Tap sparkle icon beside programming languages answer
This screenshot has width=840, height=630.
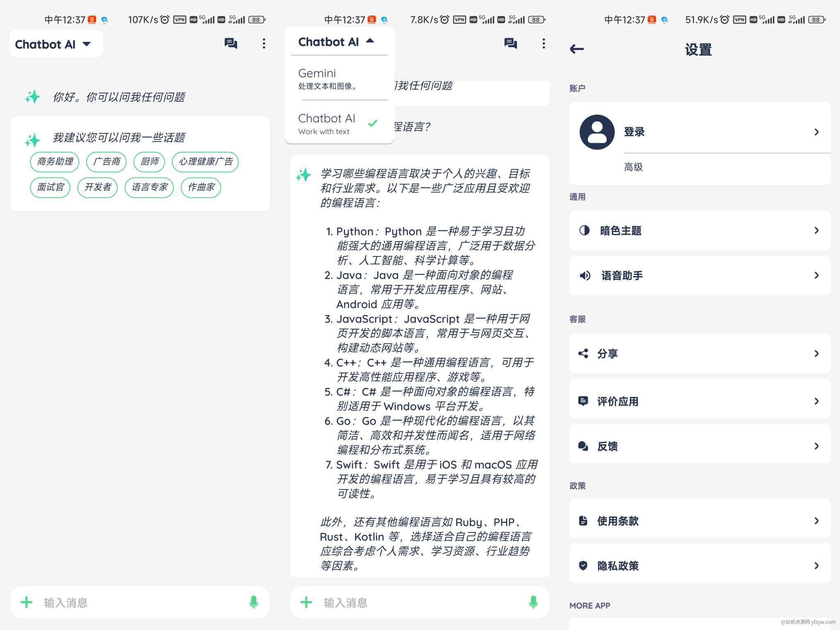coord(304,175)
